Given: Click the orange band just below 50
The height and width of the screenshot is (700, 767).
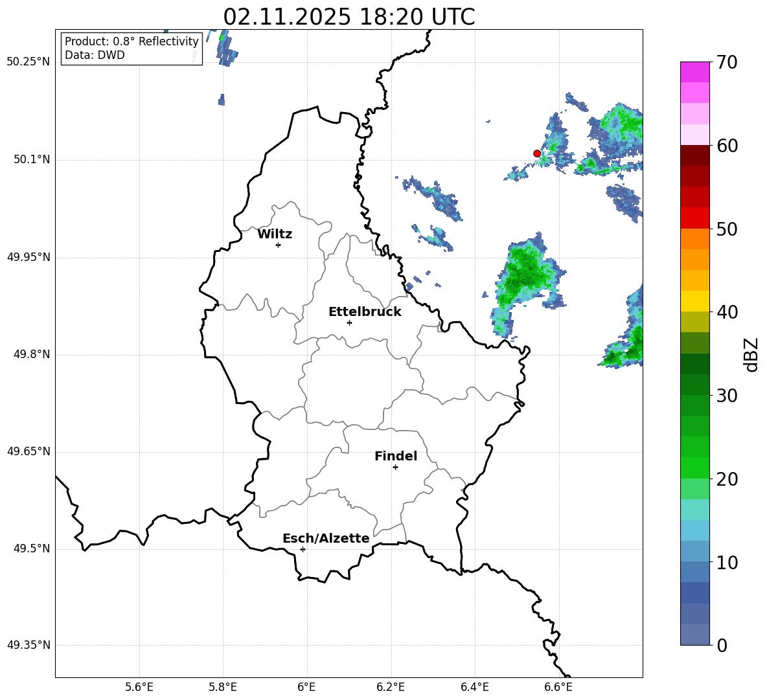Looking at the screenshot, I should click(x=694, y=239).
